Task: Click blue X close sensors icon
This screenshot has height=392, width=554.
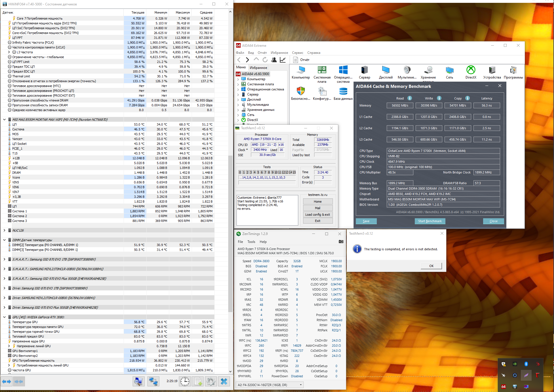Action: click(x=224, y=382)
